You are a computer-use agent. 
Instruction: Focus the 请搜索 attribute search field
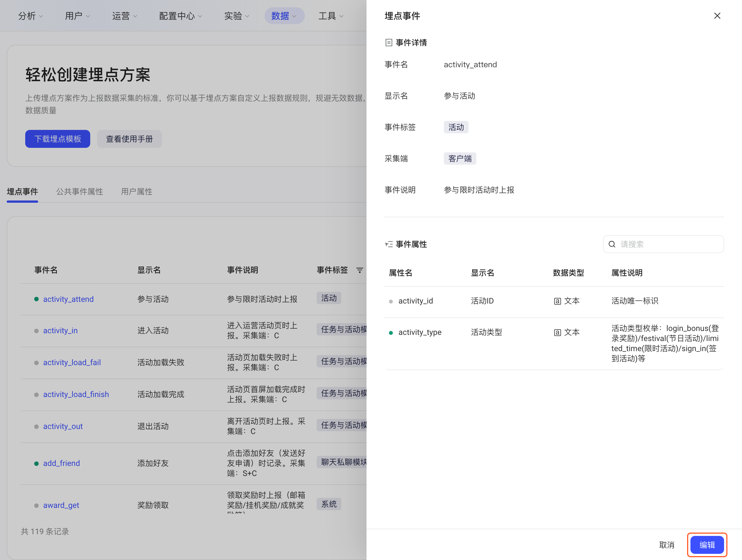point(663,244)
